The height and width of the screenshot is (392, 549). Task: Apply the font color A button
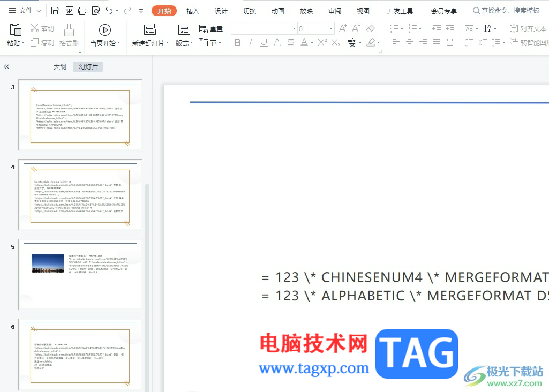point(304,43)
